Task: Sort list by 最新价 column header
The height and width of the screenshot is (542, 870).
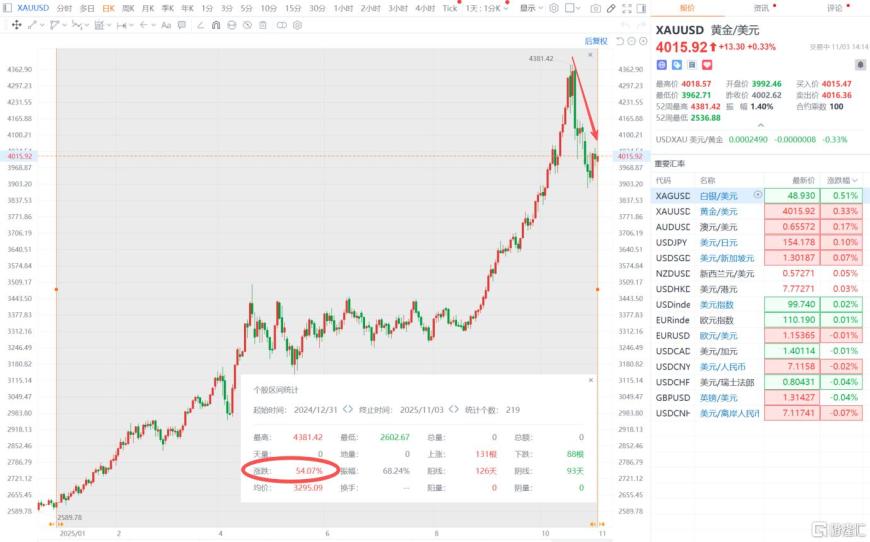Action: (x=803, y=180)
